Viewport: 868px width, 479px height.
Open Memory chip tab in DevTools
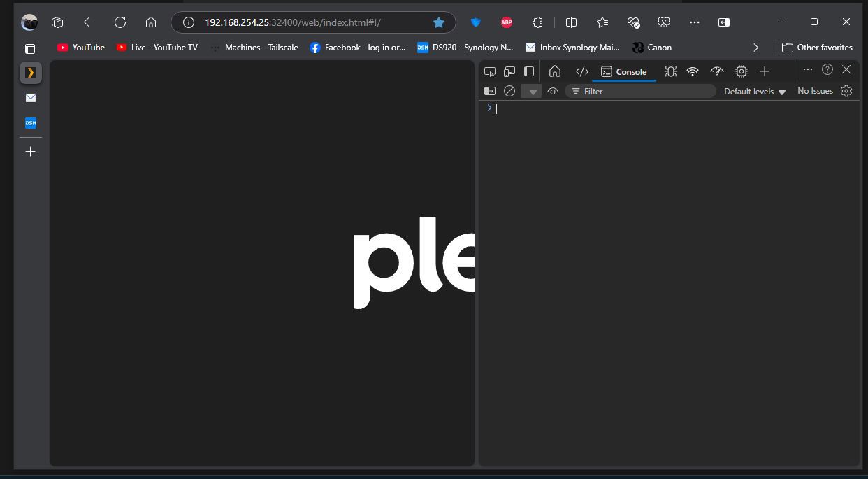(x=742, y=71)
